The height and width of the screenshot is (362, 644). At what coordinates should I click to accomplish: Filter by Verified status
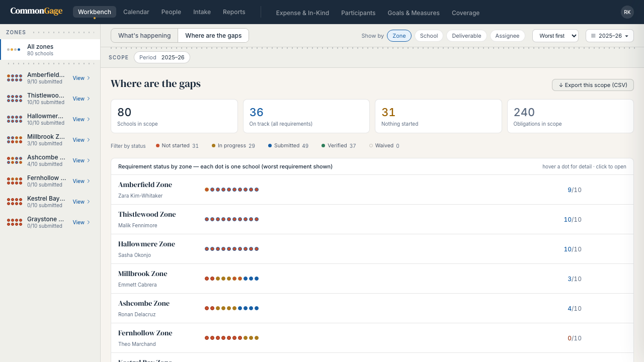(x=339, y=146)
